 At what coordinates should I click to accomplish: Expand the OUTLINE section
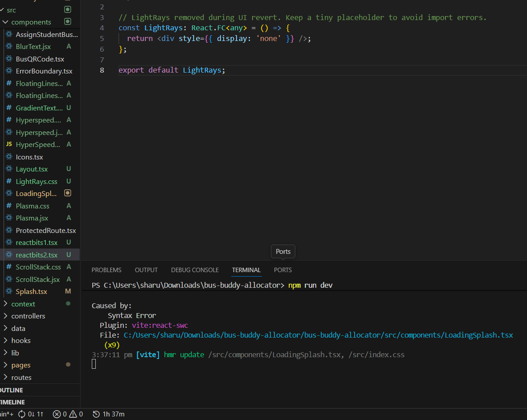[x=12, y=390]
